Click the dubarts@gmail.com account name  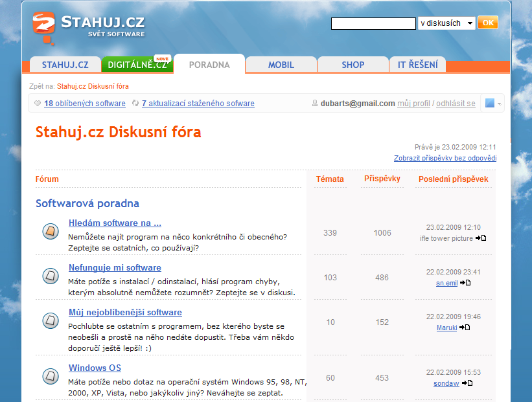coord(358,104)
